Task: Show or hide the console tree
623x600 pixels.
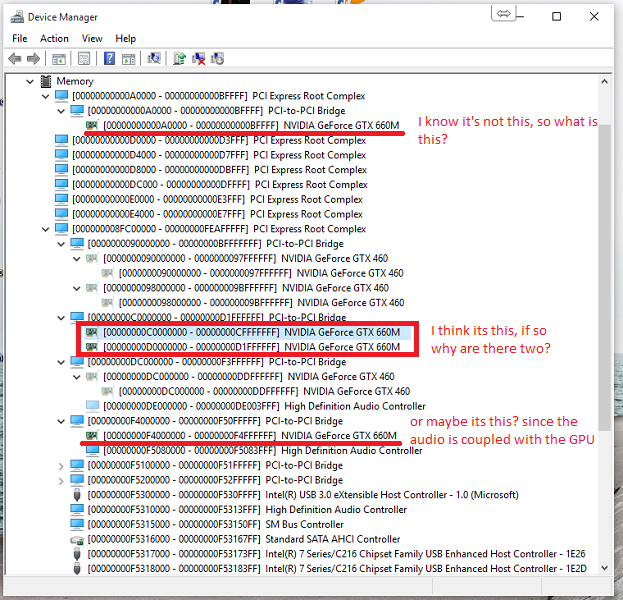Action: pos(59,59)
